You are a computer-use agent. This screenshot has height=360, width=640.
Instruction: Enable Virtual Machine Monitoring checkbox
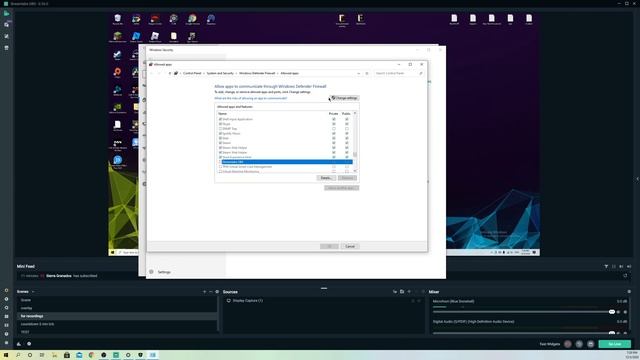[x=220, y=171]
